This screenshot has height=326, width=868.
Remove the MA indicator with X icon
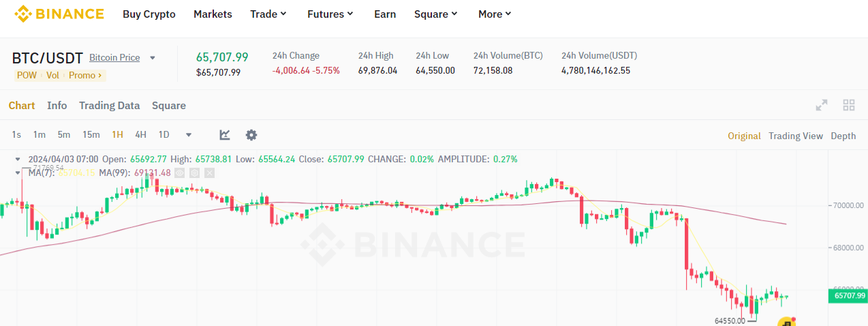pos(209,173)
